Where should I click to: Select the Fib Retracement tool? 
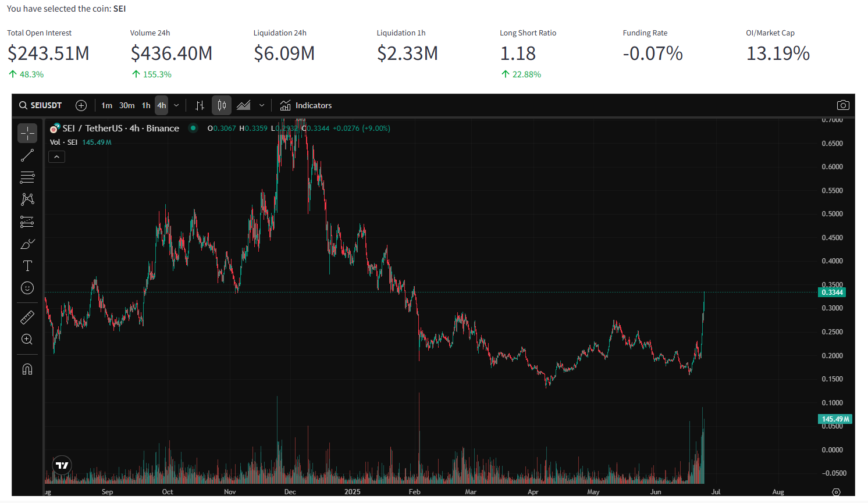coord(27,177)
